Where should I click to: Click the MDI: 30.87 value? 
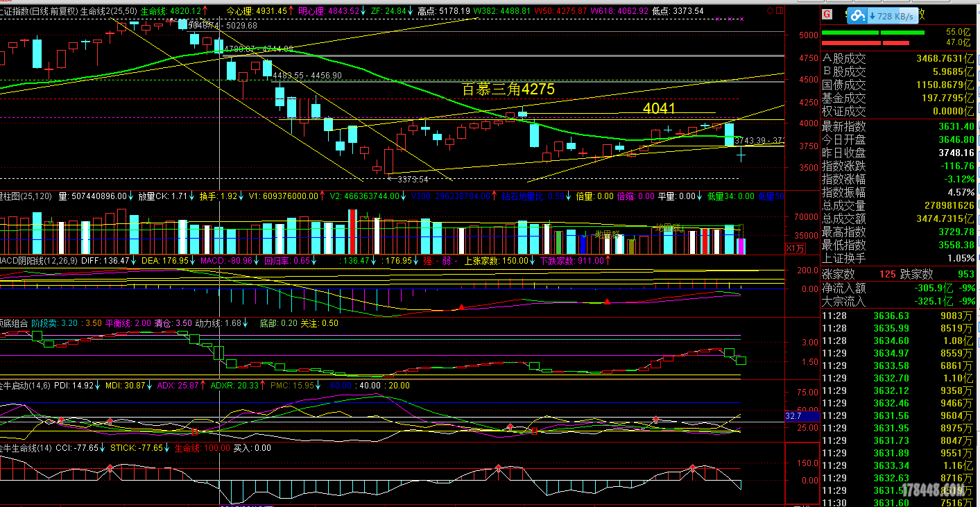126,385
